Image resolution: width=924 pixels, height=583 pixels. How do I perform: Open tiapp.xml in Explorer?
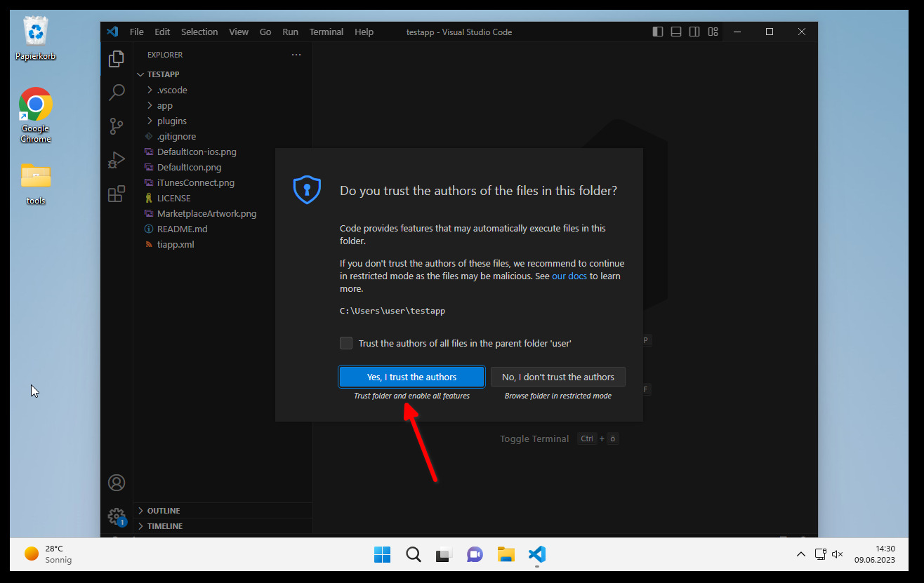click(x=223, y=244)
